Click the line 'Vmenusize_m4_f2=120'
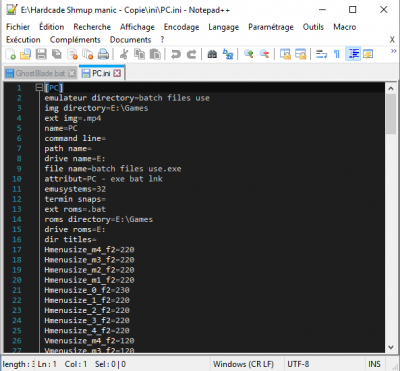 (89, 341)
